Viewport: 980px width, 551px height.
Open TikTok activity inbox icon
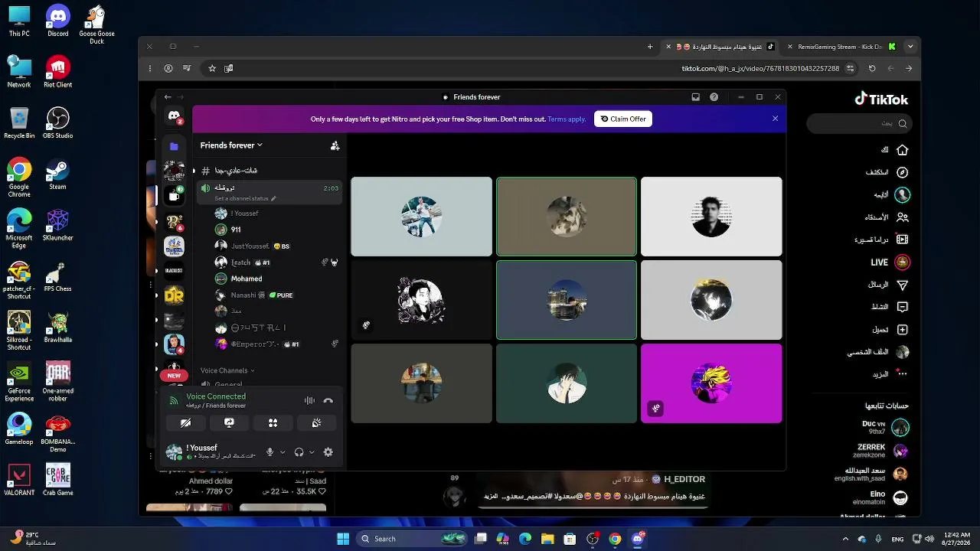click(x=902, y=307)
